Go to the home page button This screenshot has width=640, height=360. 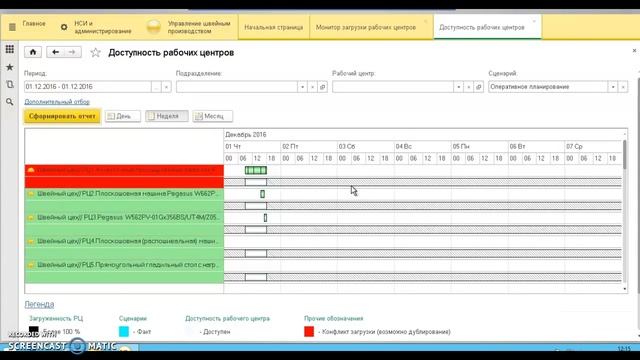(33, 52)
